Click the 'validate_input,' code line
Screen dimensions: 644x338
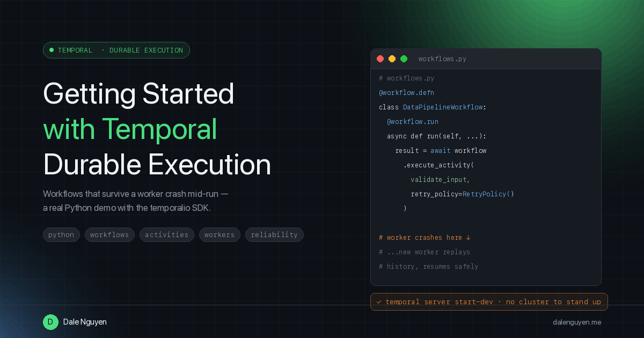(x=441, y=180)
